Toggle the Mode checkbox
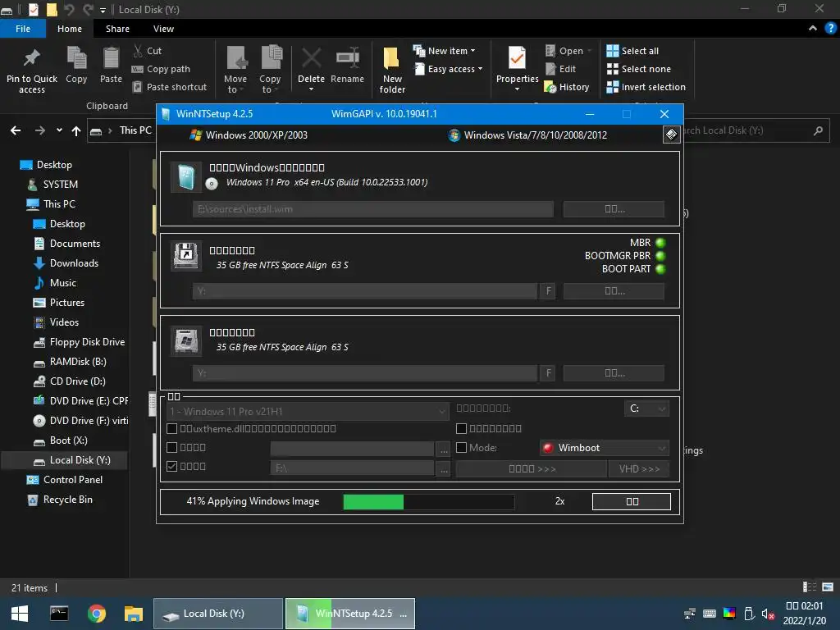 pos(461,447)
